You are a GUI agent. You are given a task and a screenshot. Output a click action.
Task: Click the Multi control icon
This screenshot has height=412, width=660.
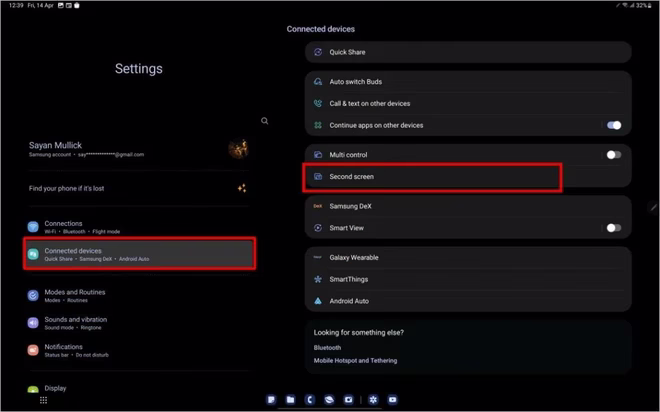(318, 155)
